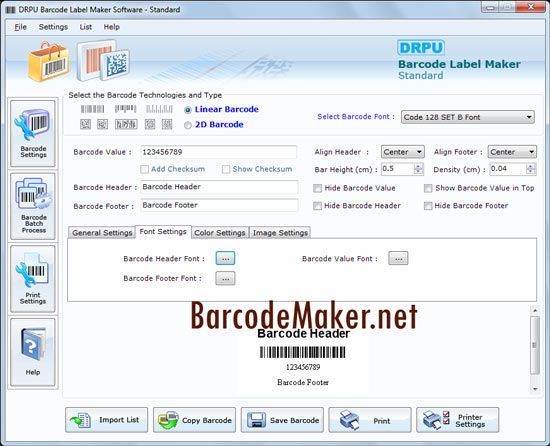Click the generated barcode preview image
550x446 pixels.
coord(303,352)
